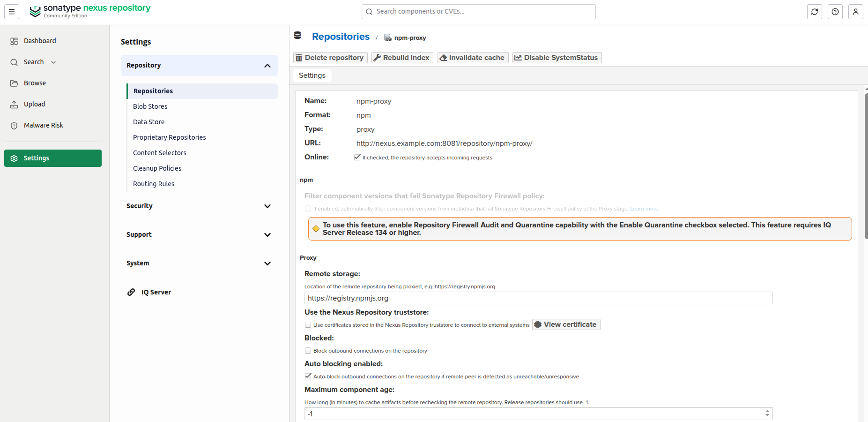Toggle the Online checkbox
868x422 pixels.
pos(357,157)
